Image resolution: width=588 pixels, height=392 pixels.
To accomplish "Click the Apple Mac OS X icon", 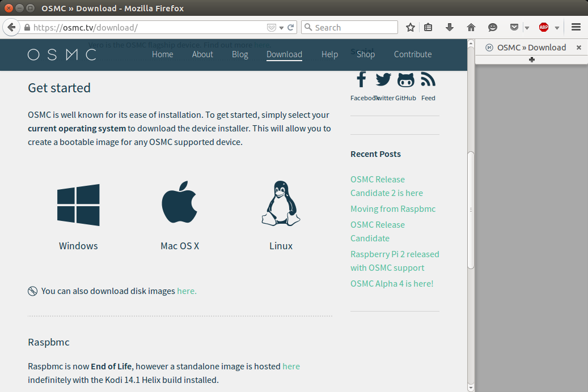I will [x=179, y=203].
